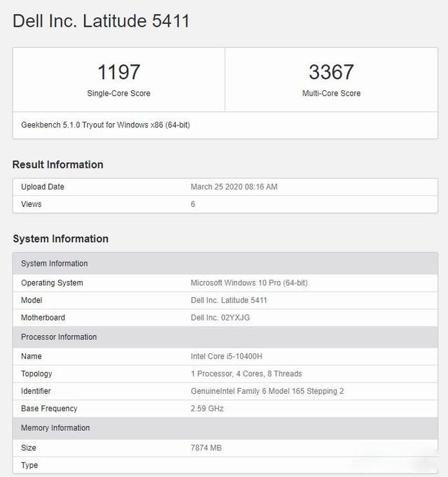The width and height of the screenshot is (448, 477).
Task: Click the memory 'Type' row label
Action: point(29,465)
